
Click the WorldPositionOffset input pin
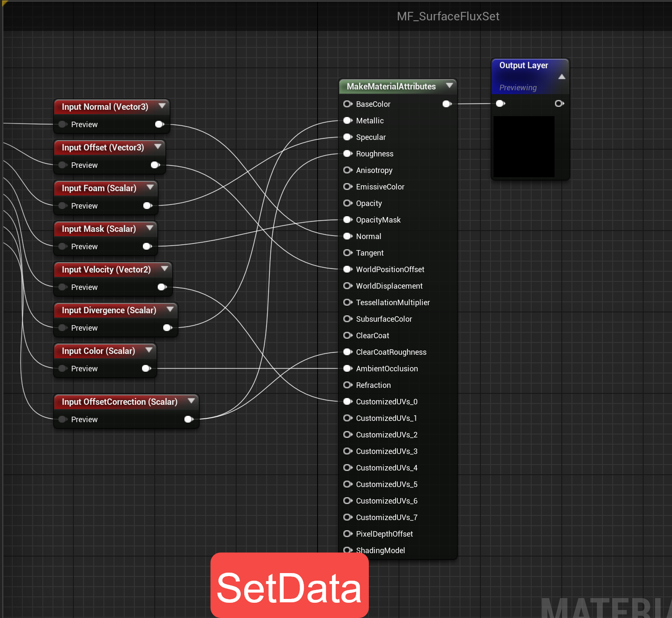(x=348, y=269)
